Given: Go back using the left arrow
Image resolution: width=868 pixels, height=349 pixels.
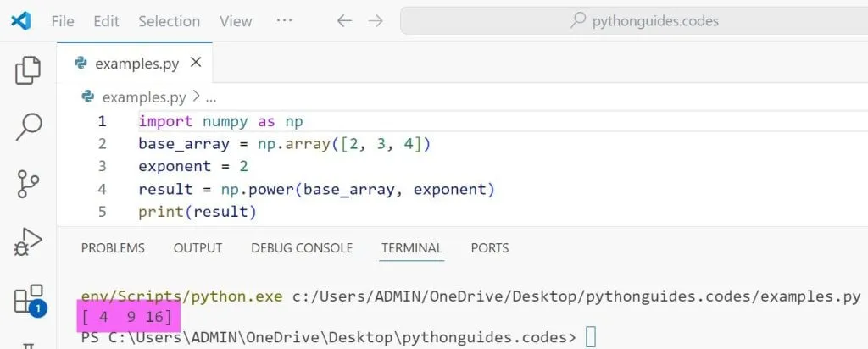Looking at the screenshot, I should [344, 21].
